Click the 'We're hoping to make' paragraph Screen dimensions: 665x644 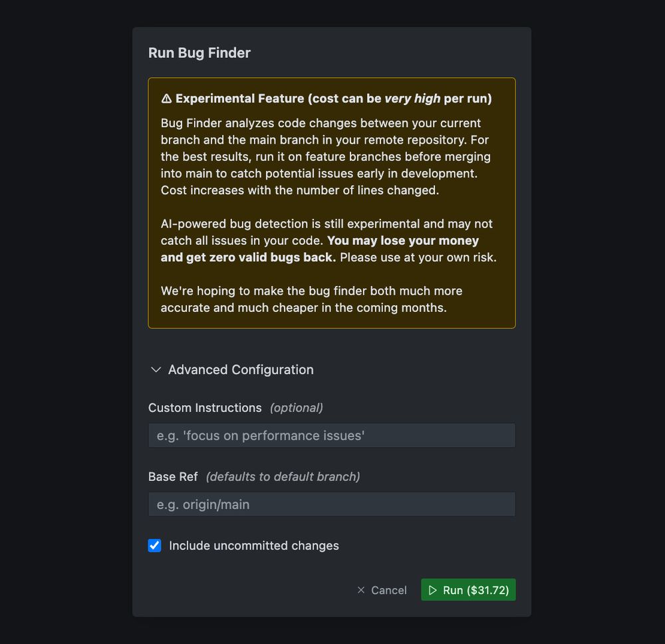click(311, 299)
